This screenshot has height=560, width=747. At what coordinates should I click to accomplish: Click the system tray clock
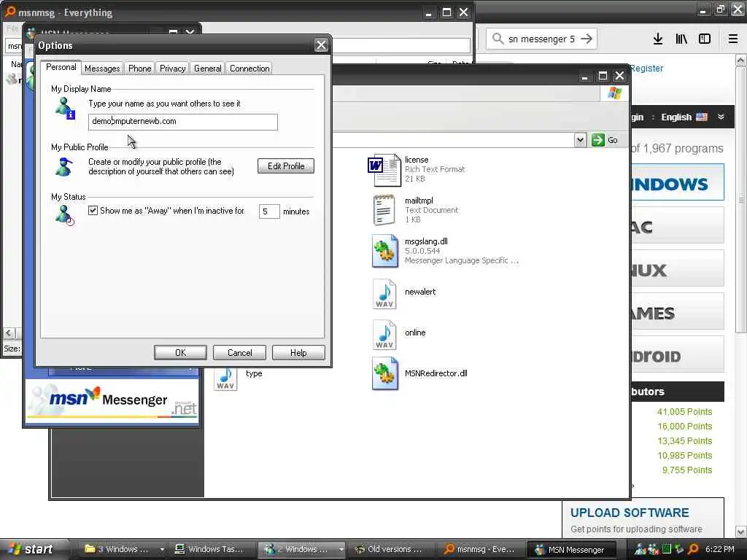coord(720,549)
